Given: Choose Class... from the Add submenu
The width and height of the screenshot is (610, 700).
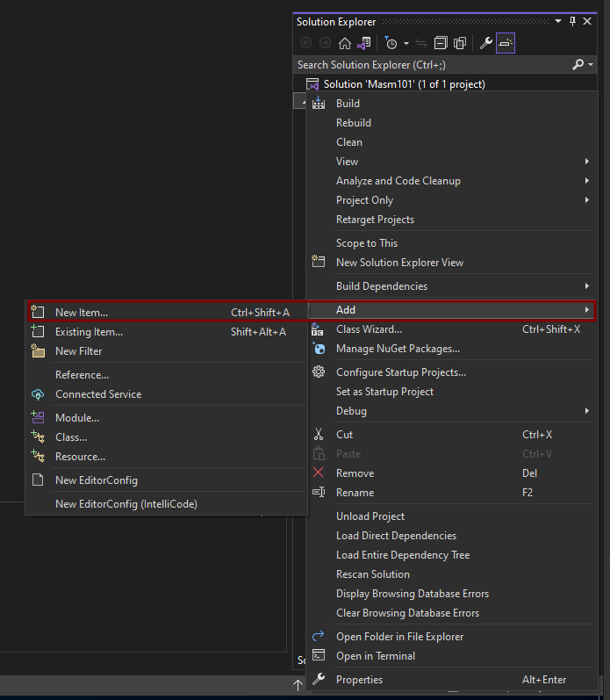Looking at the screenshot, I should tap(71, 437).
